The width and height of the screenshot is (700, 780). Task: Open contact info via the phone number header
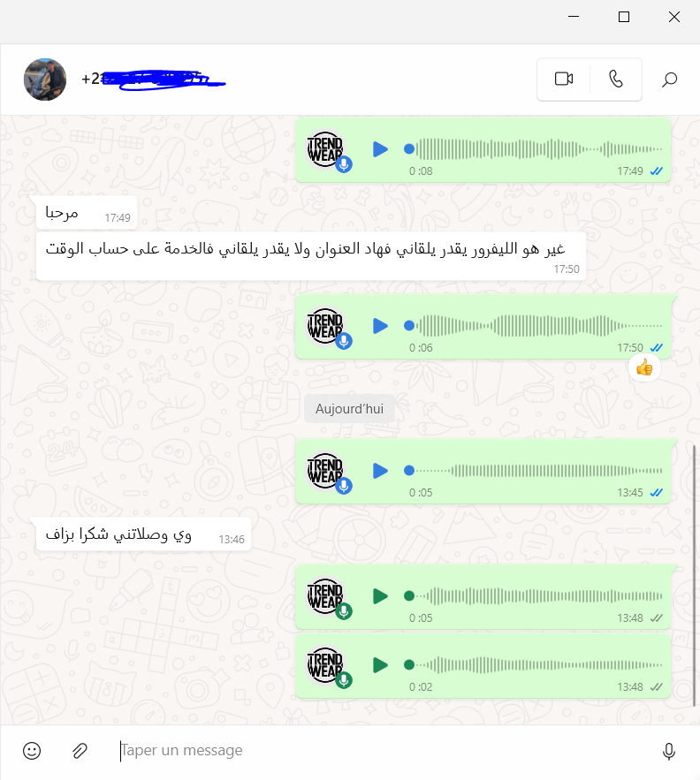pos(154,80)
